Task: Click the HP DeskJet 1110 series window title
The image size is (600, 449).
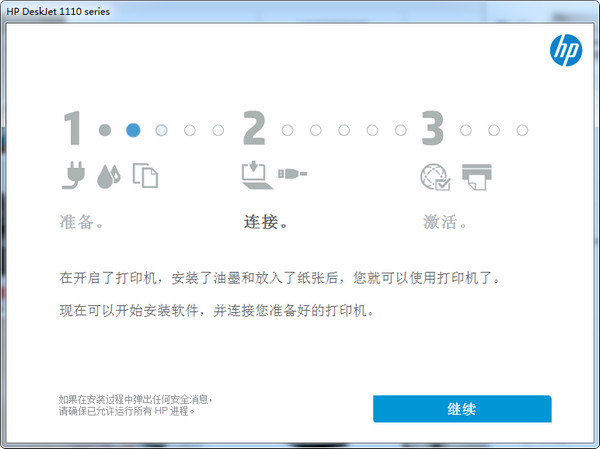Action: tap(58, 11)
